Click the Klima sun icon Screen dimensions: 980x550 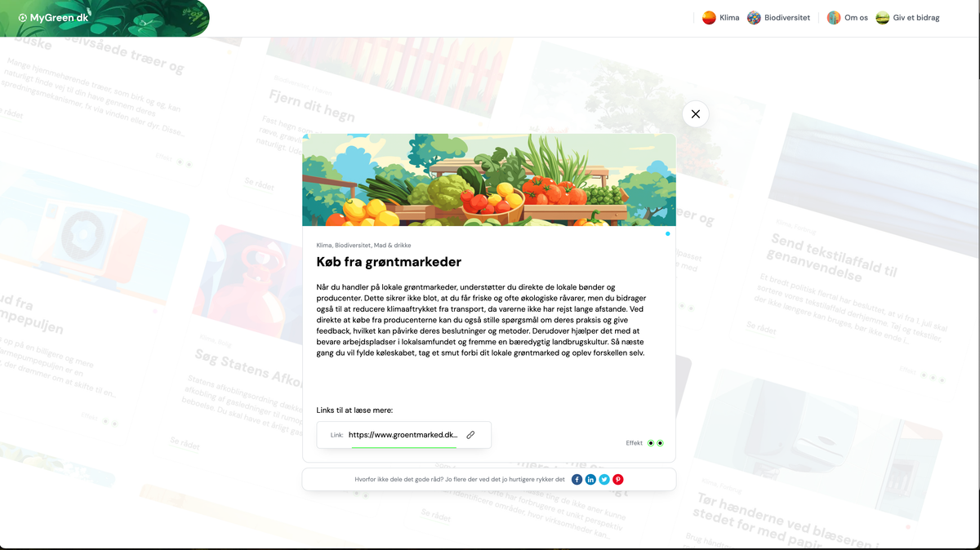pos(709,17)
